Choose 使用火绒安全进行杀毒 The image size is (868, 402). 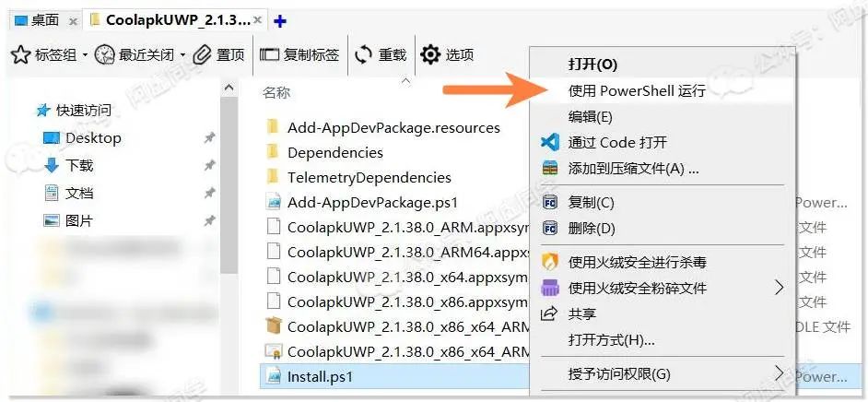click(637, 263)
